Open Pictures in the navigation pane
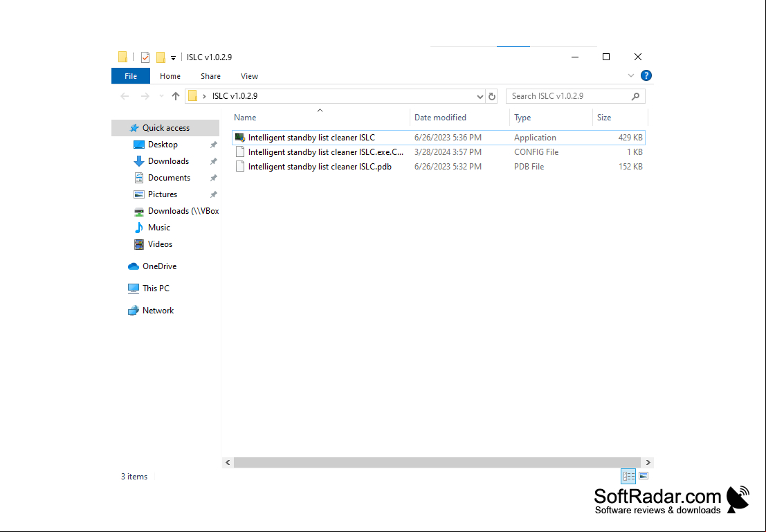Viewport: 766px width, 532px height. [x=162, y=194]
